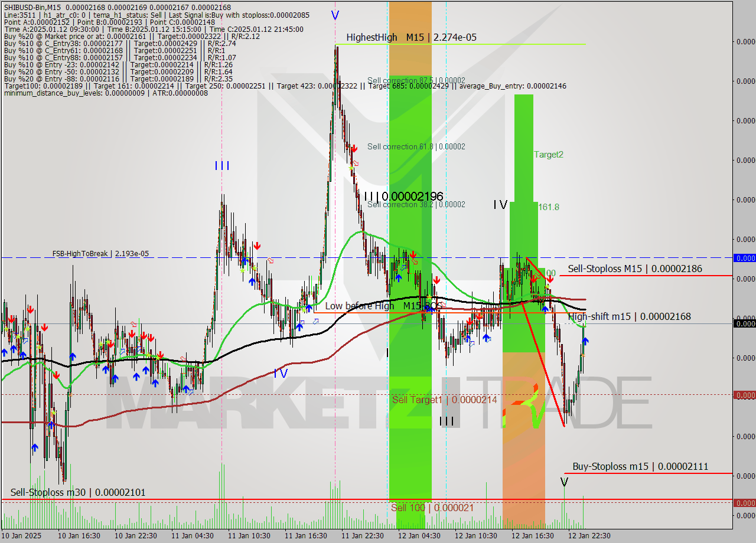Click the 161.8 level label
This screenshot has height=543, width=756.
[549, 207]
